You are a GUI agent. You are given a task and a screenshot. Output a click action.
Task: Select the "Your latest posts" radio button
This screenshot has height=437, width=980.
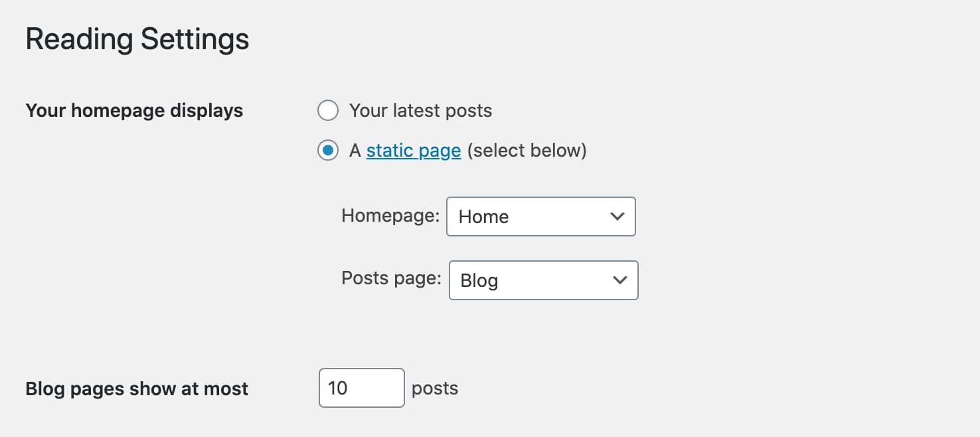tap(328, 110)
